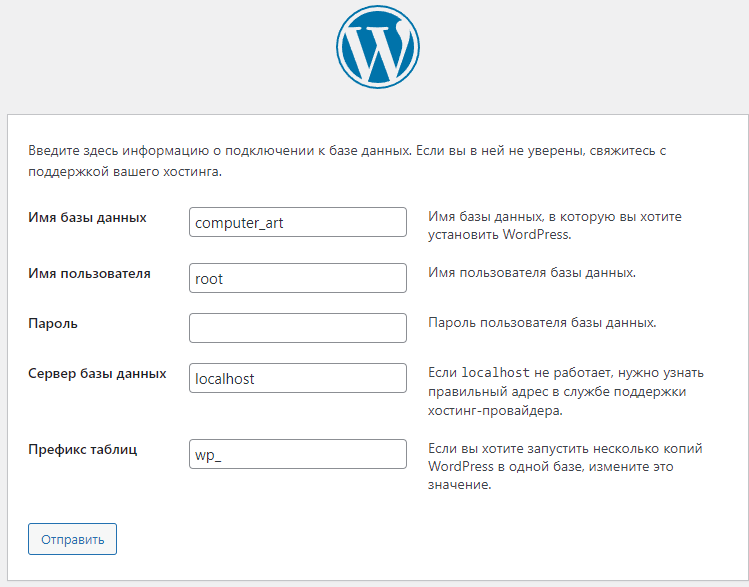Click the label Сервер базы данных

[97, 374]
